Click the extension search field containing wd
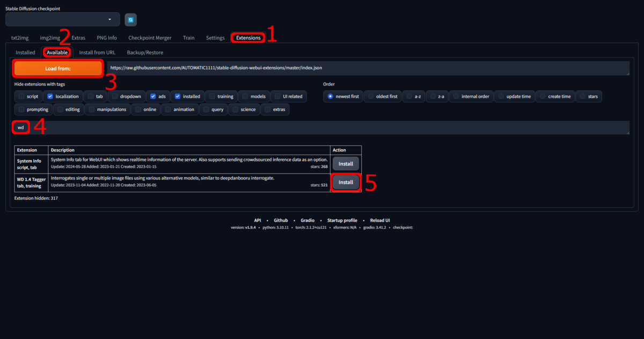This screenshot has height=339, width=644. pos(322,127)
